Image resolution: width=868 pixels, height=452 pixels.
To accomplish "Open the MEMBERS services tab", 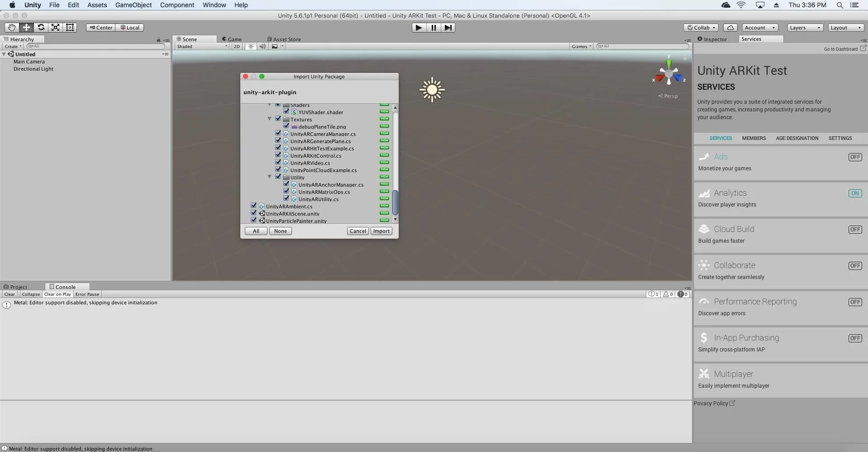I will click(754, 138).
